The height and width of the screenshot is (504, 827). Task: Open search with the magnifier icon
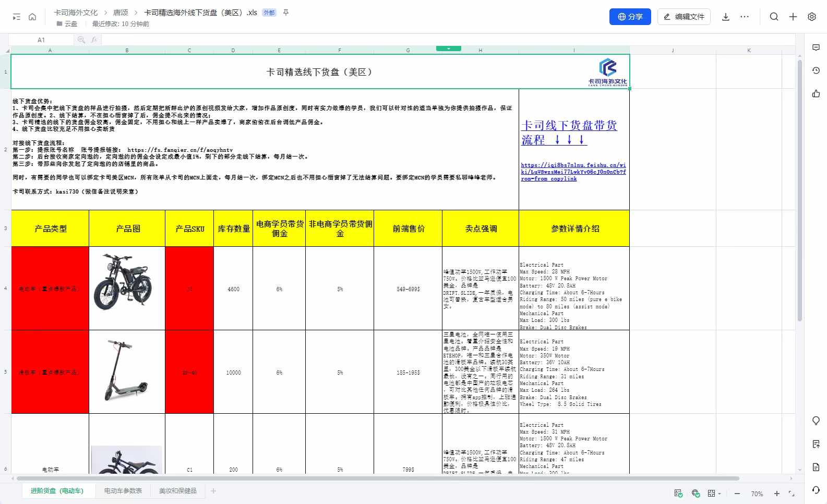tap(774, 17)
